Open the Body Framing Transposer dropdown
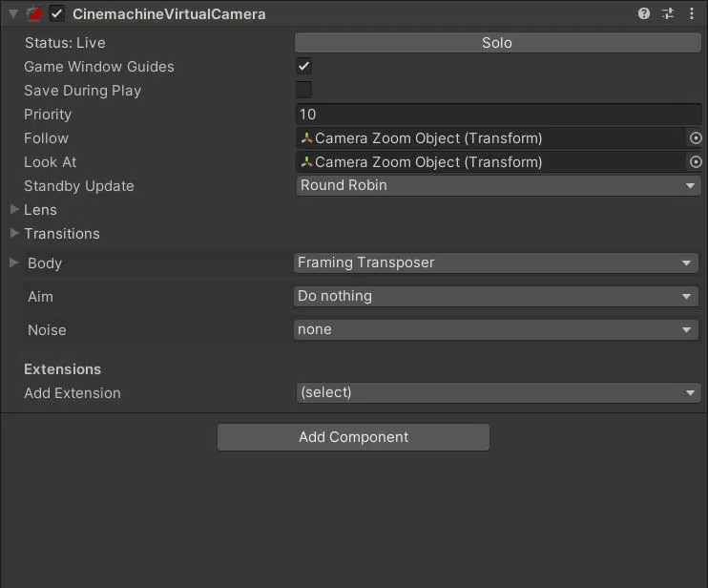 [x=494, y=262]
